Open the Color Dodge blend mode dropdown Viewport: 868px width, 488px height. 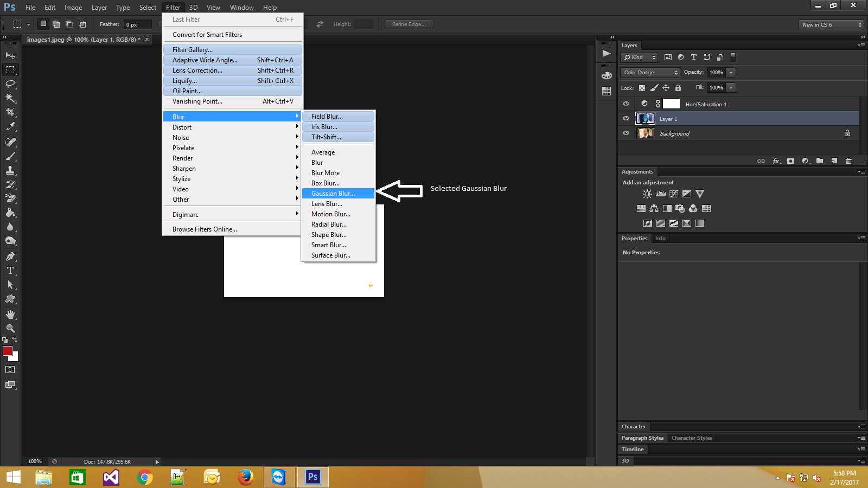(650, 73)
